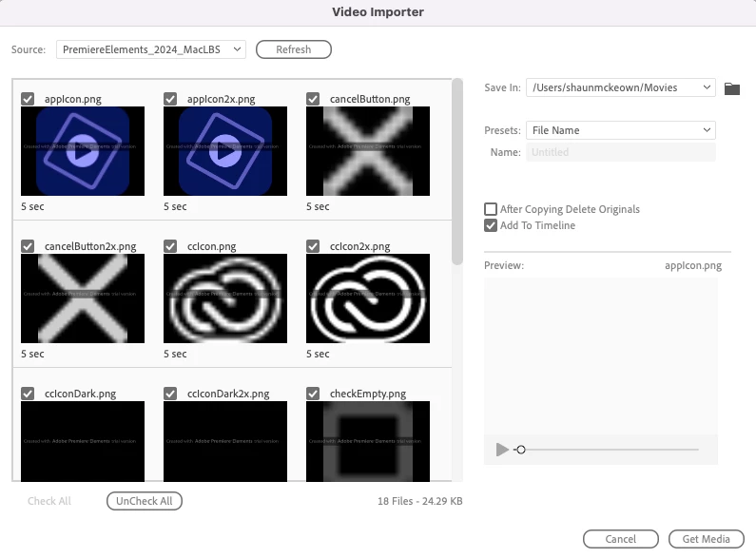Viewport: 756px width, 558px height.
Task: Open the Presets dropdown
Action: coord(621,130)
